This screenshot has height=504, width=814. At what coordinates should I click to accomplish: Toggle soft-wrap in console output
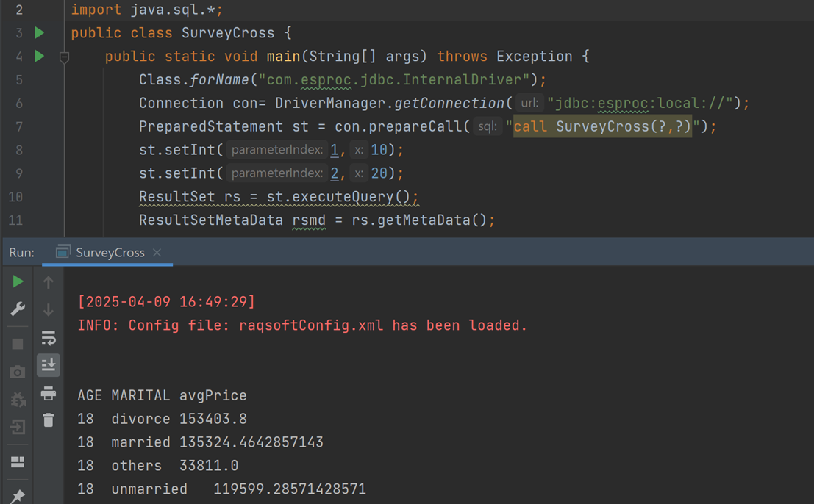click(49, 337)
